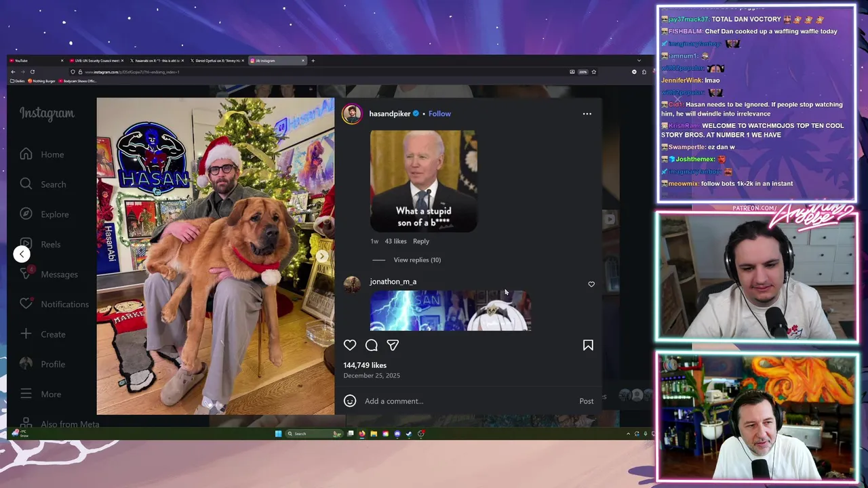Image resolution: width=868 pixels, height=488 pixels.
Task: Open the Home page in Instagram sidebar
Action: click(42, 155)
